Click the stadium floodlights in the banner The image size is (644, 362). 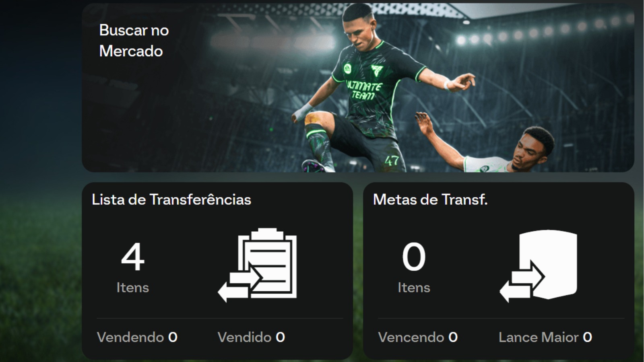543,30
